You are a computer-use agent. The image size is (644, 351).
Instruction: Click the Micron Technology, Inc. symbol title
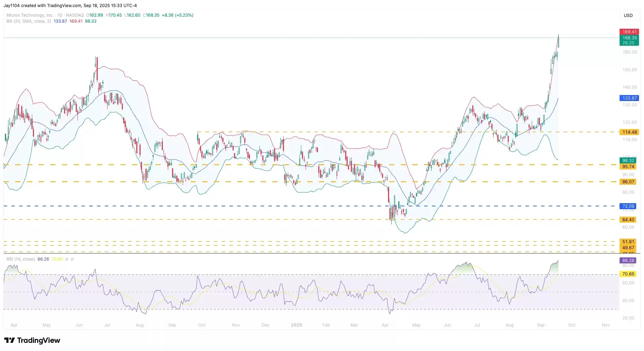click(x=30, y=15)
